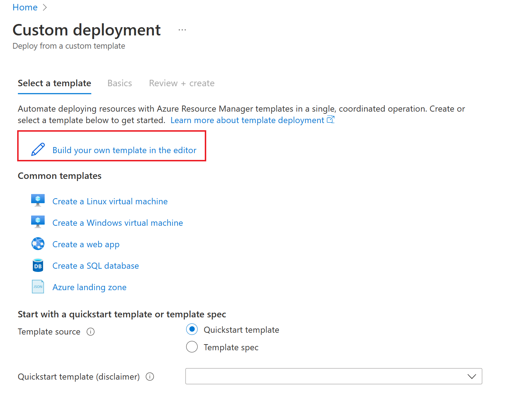This screenshot has width=532, height=405.
Task: Click the web app globe icon
Action: click(x=38, y=244)
